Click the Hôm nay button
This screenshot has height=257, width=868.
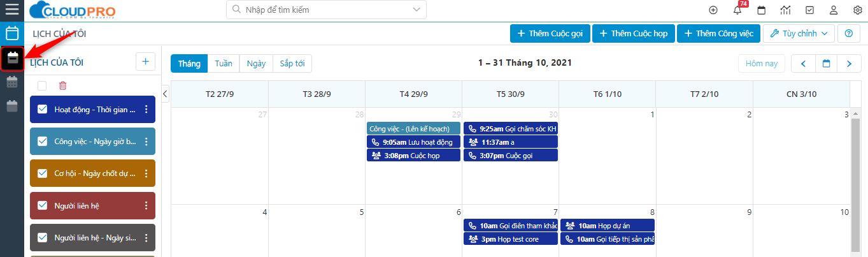pos(762,64)
